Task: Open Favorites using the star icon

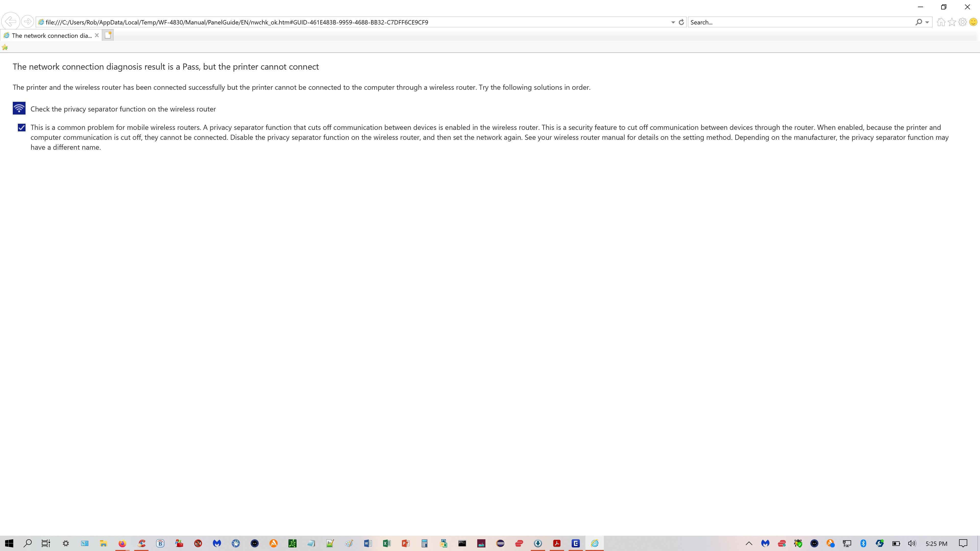Action: (x=952, y=22)
